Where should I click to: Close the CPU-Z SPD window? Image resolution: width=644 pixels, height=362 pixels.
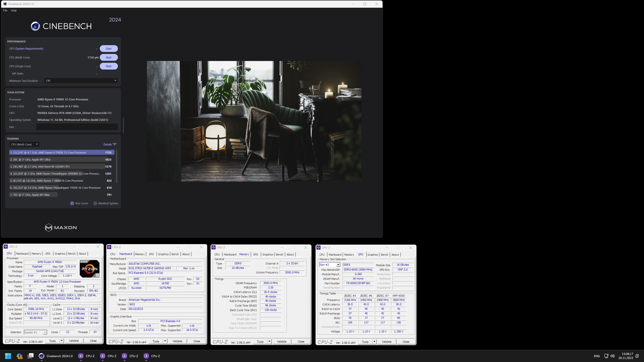click(411, 248)
